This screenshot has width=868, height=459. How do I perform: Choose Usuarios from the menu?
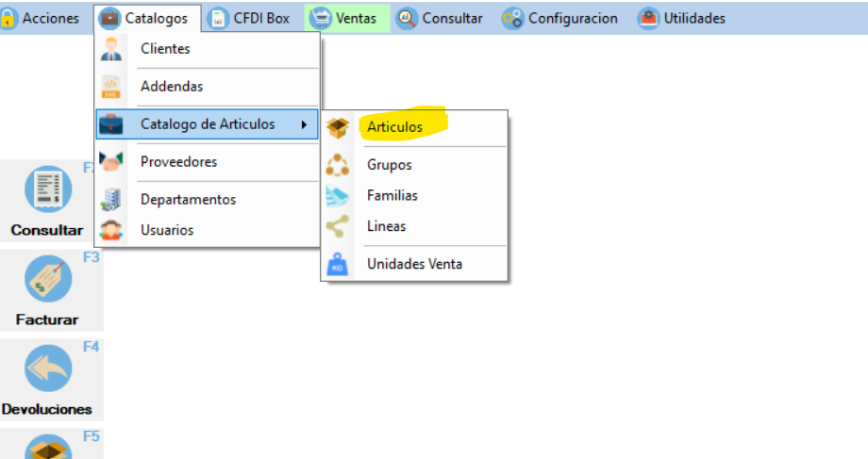point(208,230)
